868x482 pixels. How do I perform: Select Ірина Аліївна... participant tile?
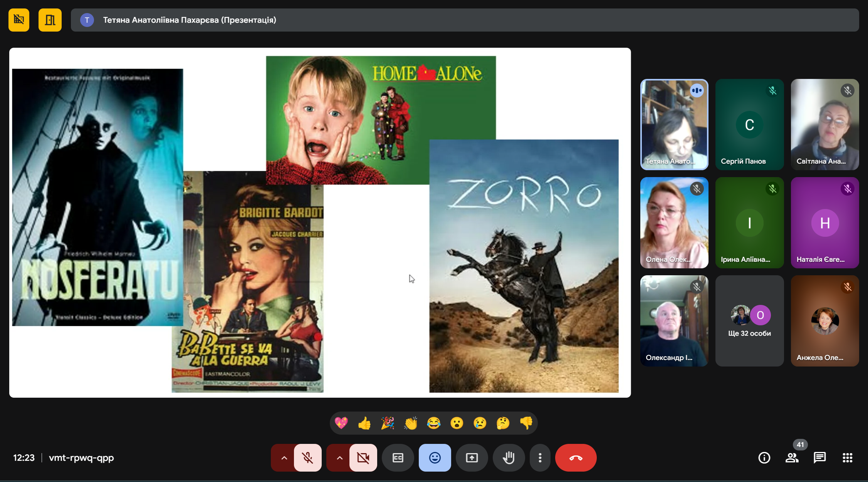click(x=749, y=223)
